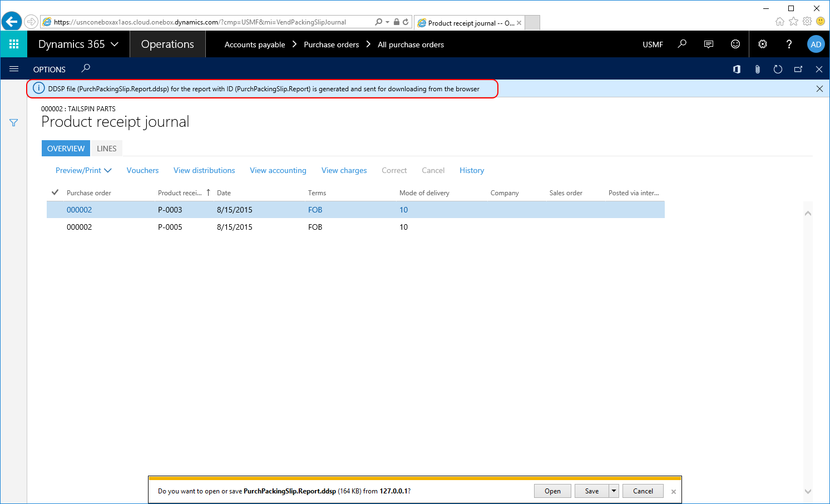830x504 pixels.
Task: Click the browser smiley feedback icon
Action: [821, 22]
